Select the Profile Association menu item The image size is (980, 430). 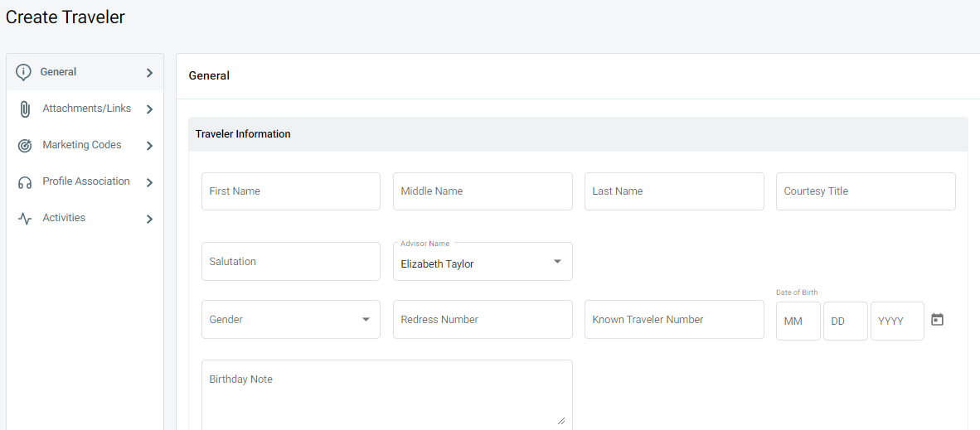pyautogui.click(x=86, y=181)
